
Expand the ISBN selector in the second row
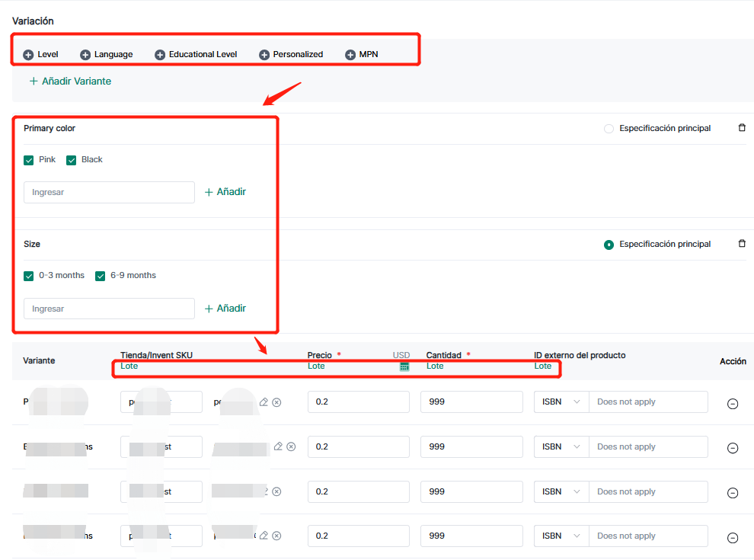coord(561,447)
